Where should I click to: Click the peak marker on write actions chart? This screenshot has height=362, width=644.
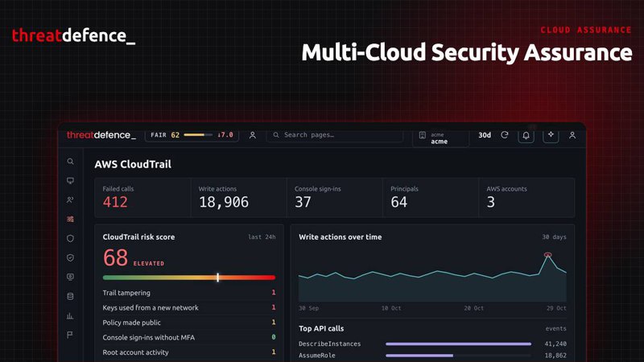coord(547,255)
